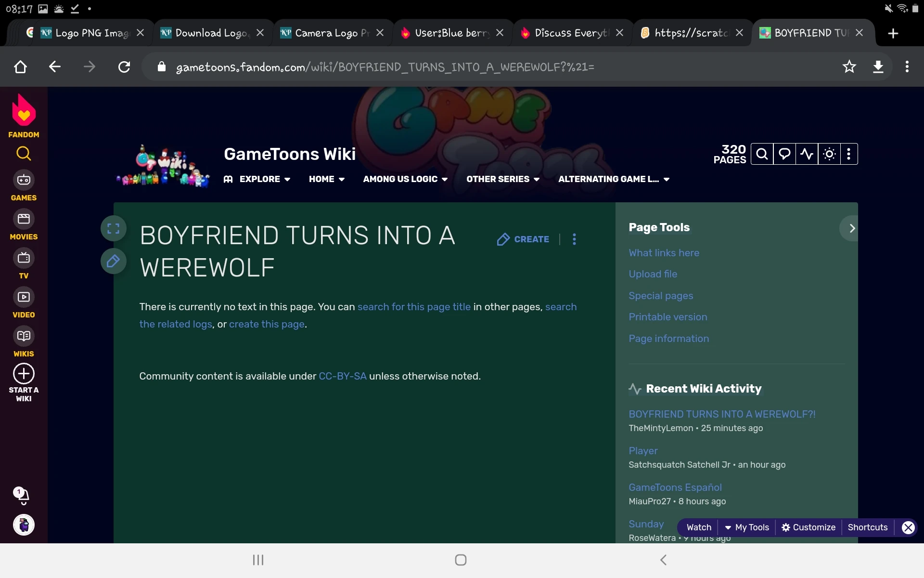Click the page edit pencil icon
Screen dimensions: 924x578
[x=113, y=261]
